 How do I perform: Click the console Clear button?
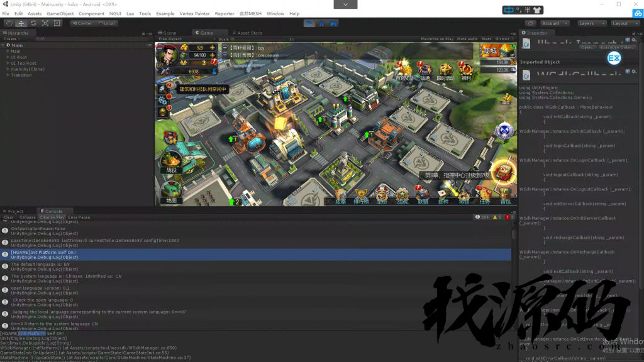[x=8, y=217]
